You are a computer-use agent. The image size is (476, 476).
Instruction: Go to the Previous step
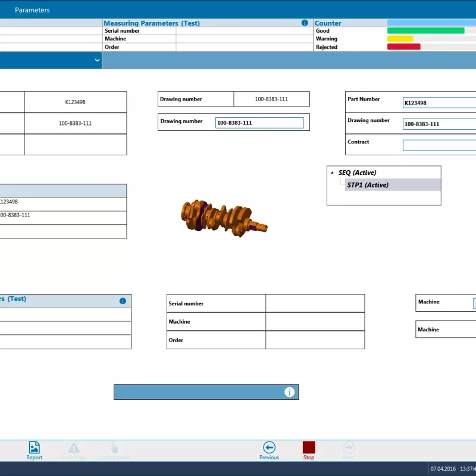point(269,448)
